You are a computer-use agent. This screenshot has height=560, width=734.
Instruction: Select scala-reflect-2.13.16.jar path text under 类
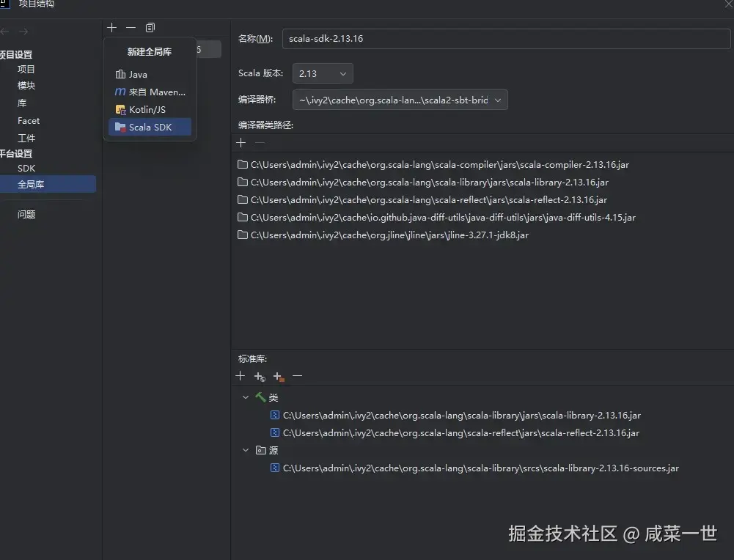coord(461,432)
